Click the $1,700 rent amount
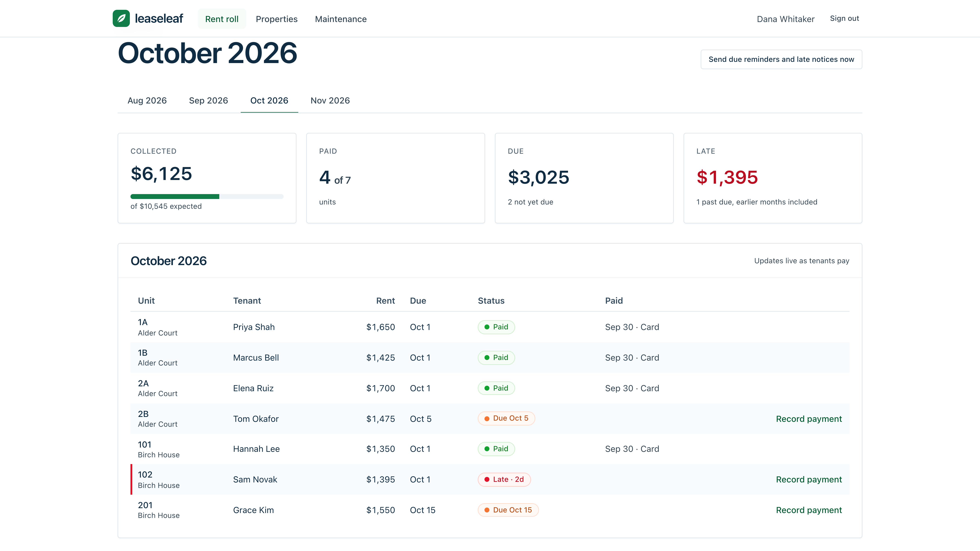This screenshot has height=551, width=980. 380,388
